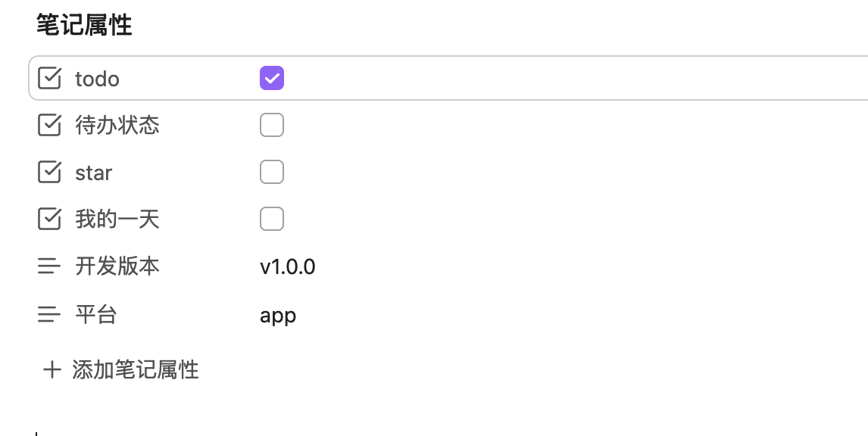Viewport: 868px width, 436px height.
Task: Click the plus icon for adding property
Action: point(52,369)
